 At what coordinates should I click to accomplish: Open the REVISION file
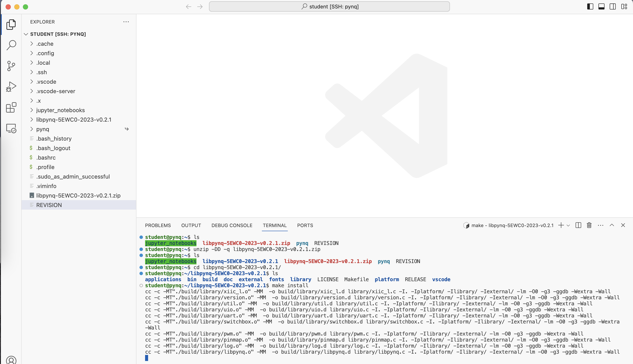tap(79, 205)
